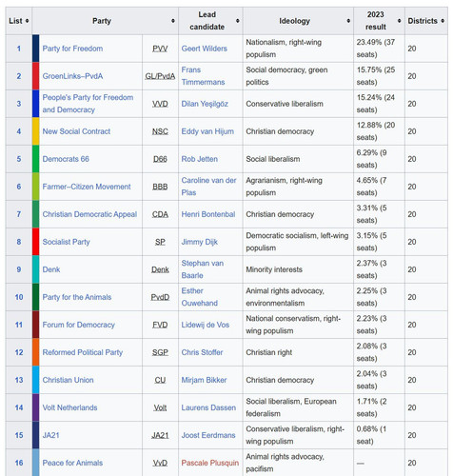Open Geert Wilders candidate page

coord(205,49)
